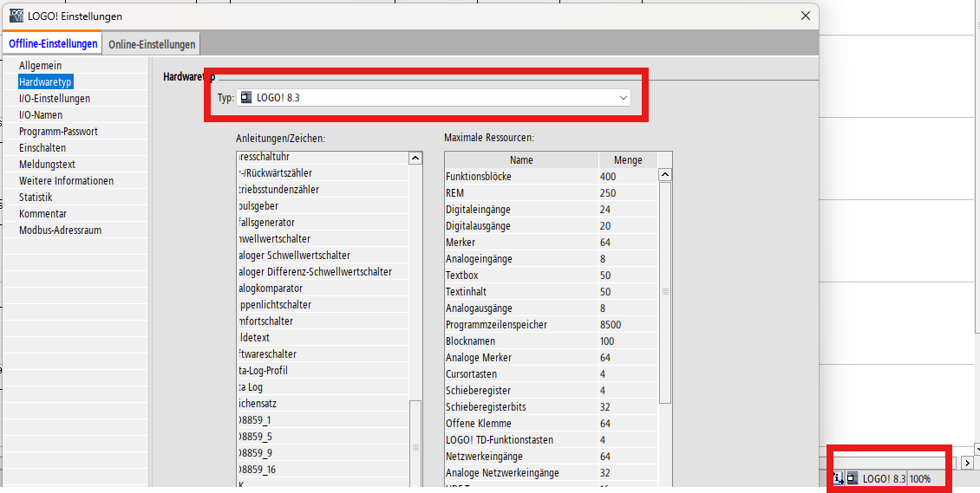The image size is (980, 493).
Task: Select the Textinhalt row
Action: click(x=552, y=291)
